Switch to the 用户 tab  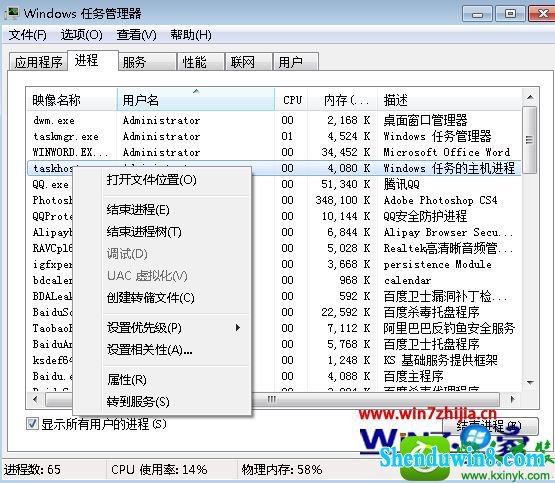[296, 62]
